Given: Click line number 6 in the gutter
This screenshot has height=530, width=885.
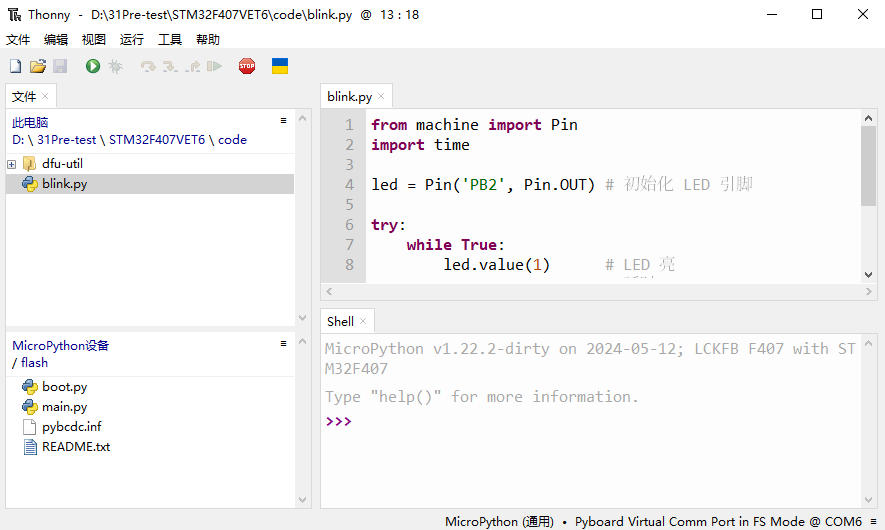Looking at the screenshot, I should coord(349,225).
